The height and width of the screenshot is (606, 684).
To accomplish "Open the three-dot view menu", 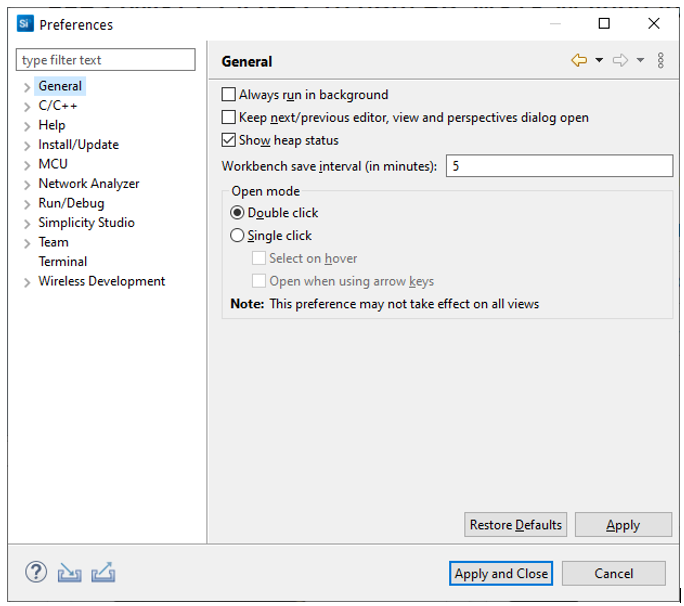I will coord(661,61).
